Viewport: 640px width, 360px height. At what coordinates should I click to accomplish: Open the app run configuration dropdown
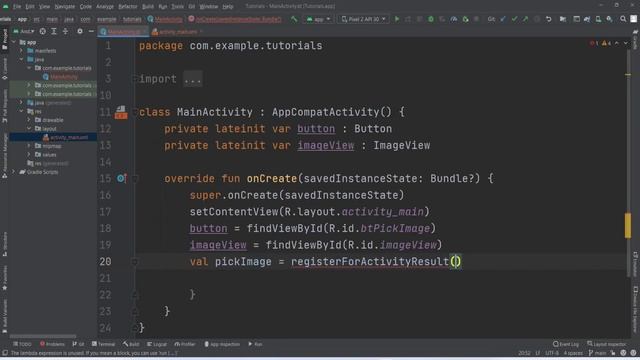tap(318, 19)
